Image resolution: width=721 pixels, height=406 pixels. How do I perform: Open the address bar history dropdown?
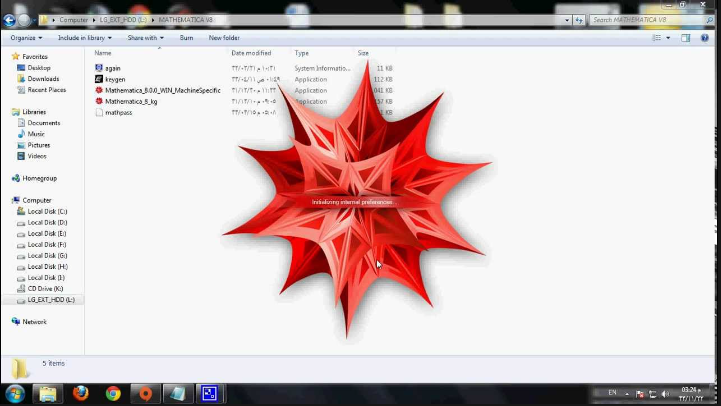tap(566, 20)
